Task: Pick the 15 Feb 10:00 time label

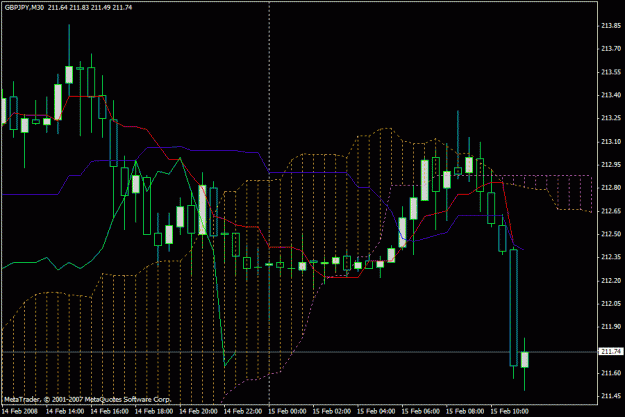Action: tap(509, 411)
